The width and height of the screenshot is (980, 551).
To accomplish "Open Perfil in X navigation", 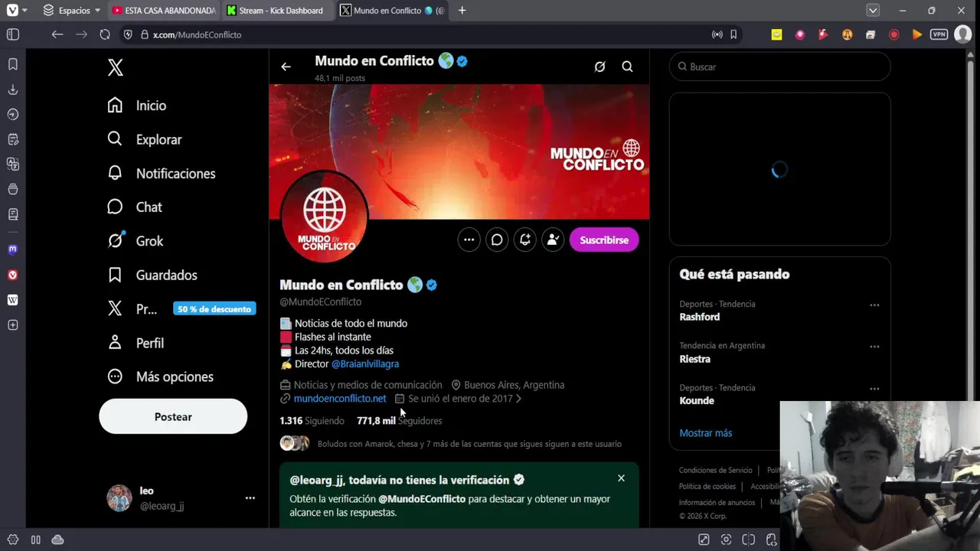I will point(136,343).
